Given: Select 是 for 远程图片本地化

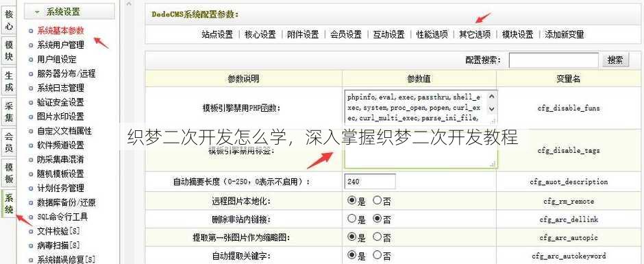Looking at the screenshot, I should (x=351, y=201).
